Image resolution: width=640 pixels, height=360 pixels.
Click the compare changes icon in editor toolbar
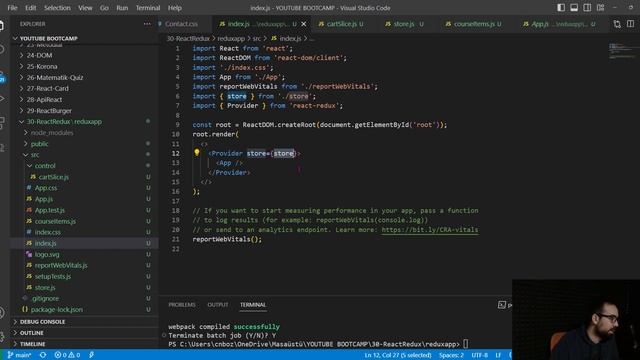(x=617, y=24)
